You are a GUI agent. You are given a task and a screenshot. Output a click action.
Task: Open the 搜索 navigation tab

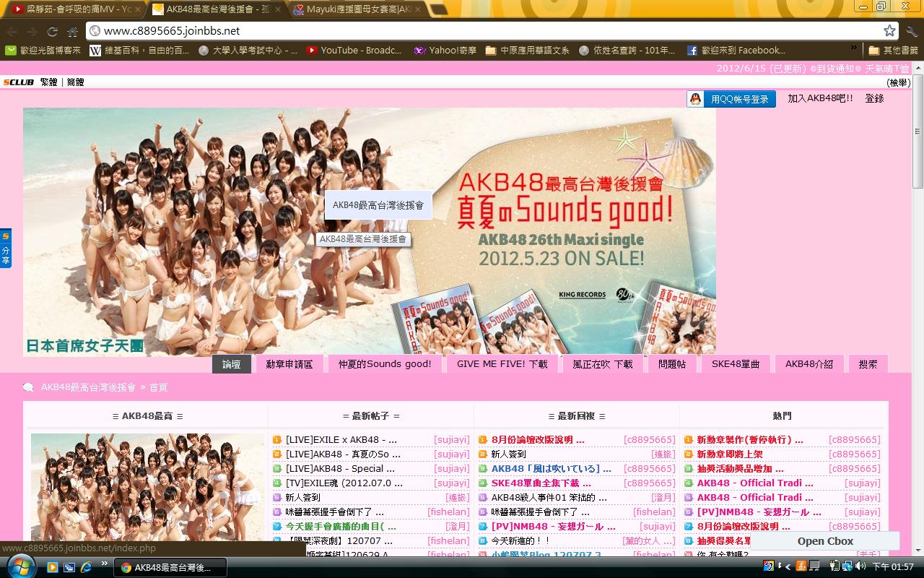coord(868,364)
